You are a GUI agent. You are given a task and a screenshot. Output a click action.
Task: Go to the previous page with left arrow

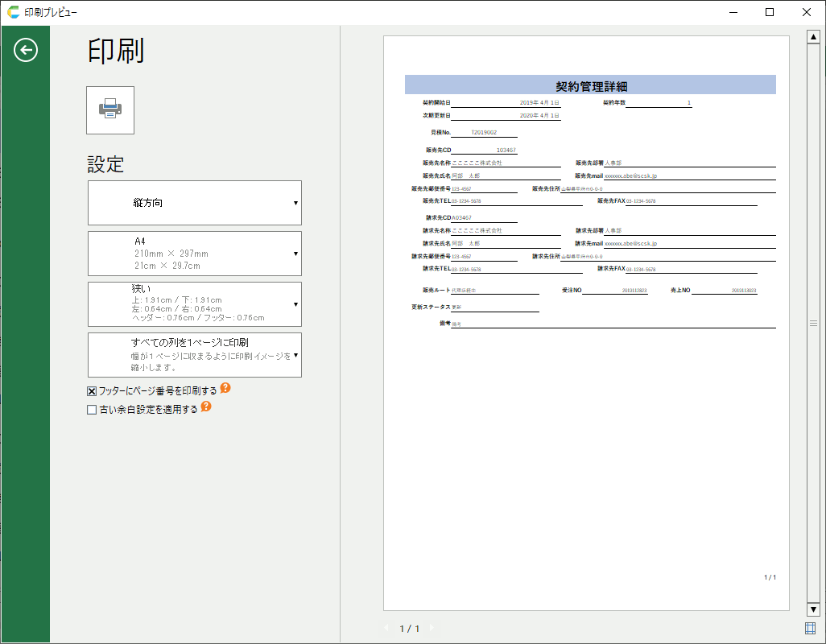point(386,629)
